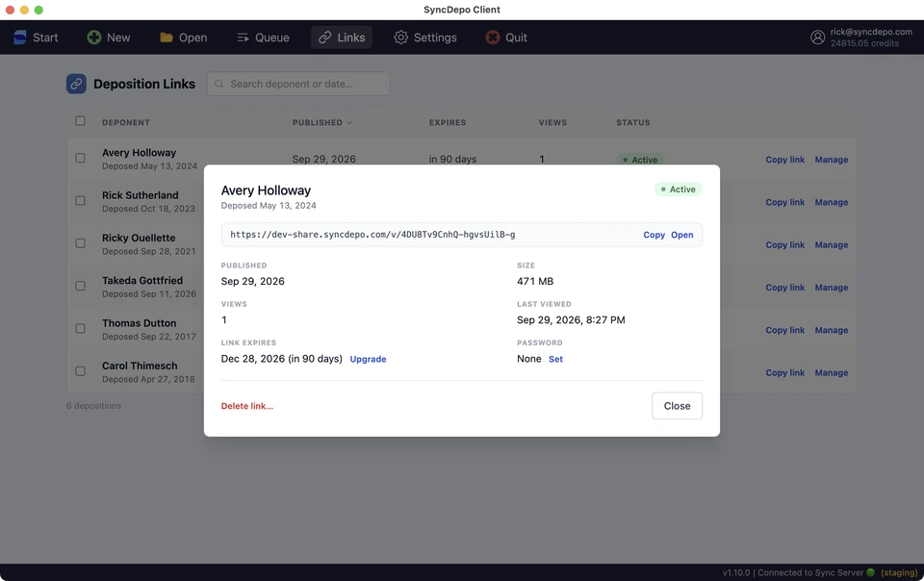Screen dimensions: 924x581
Task: Click Upgrade next to link expiry
Action: [369, 359]
